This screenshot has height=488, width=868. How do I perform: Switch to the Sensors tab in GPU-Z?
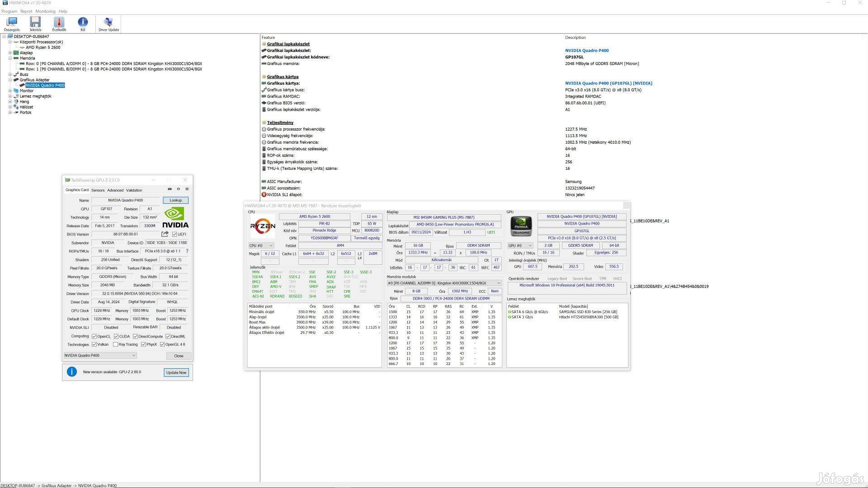[x=98, y=190]
